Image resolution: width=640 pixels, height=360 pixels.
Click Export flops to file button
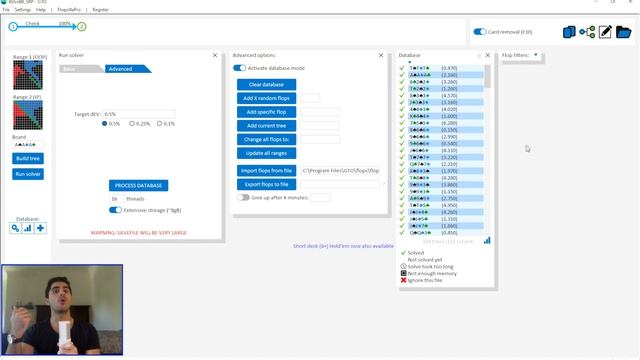267,184
